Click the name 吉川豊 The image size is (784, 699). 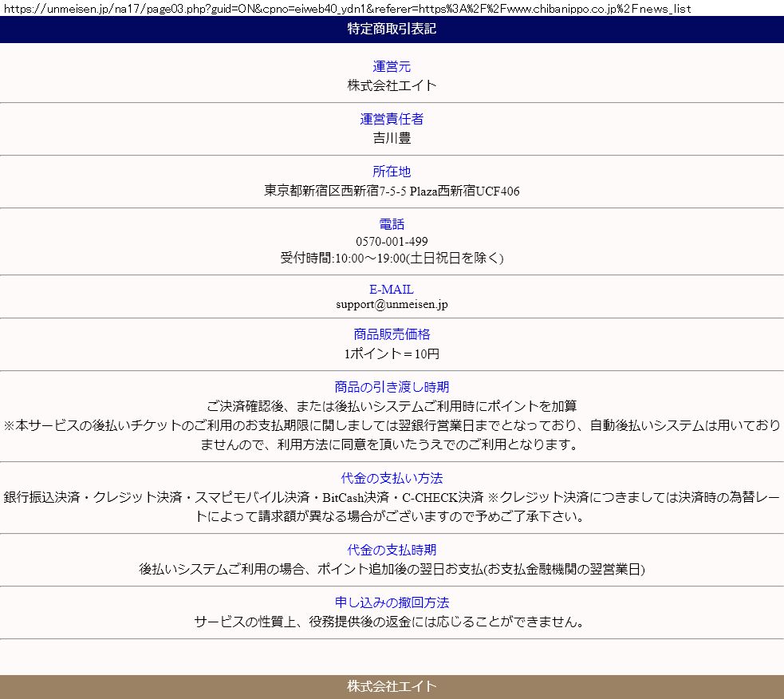tap(392, 138)
